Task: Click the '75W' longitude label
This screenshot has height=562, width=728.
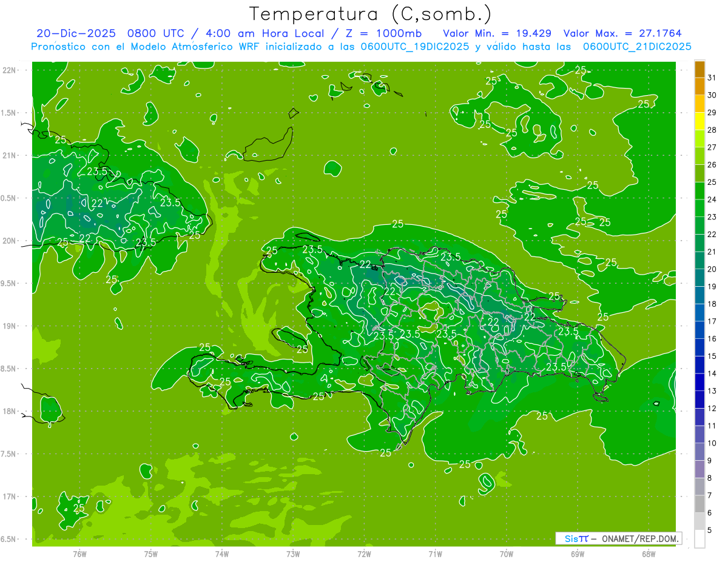Action: [151, 554]
